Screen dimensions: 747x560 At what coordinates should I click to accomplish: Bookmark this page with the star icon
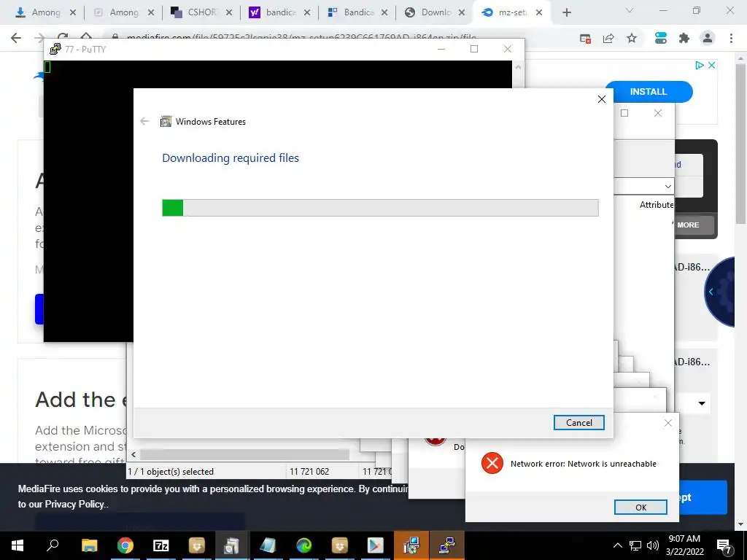[x=632, y=38]
